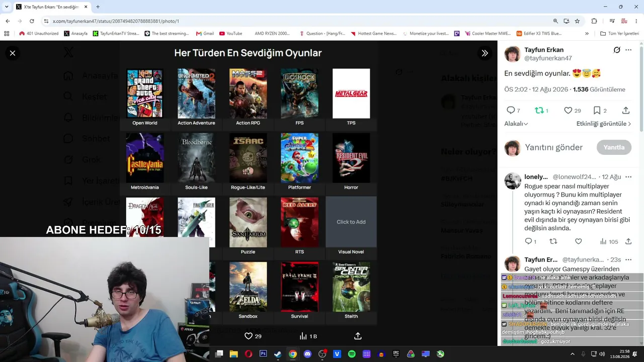Image resolution: width=644 pixels, height=362 pixels.
Task: Share the main tweet from the side panel
Action: [x=626, y=110]
